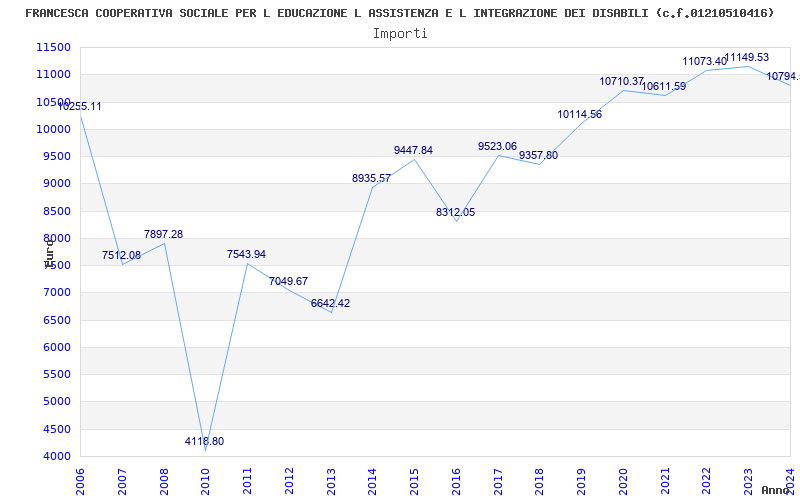This screenshot has height=500, width=800.
Task: Click the Importi chart subtitle
Action: [400, 34]
